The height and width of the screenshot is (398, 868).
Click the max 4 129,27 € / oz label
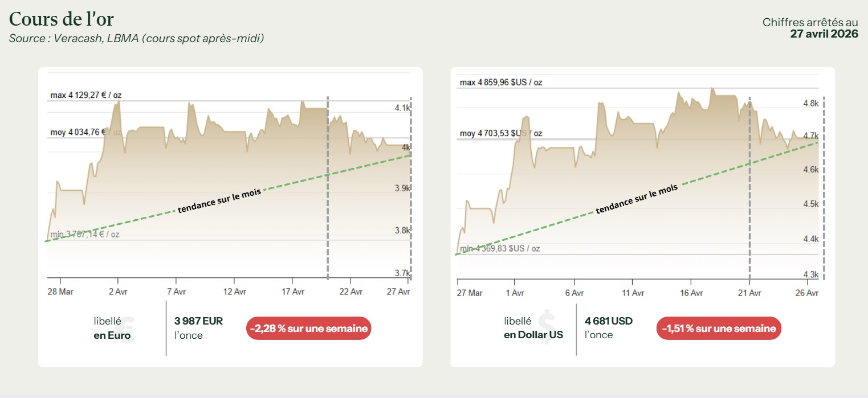click(x=85, y=95)
